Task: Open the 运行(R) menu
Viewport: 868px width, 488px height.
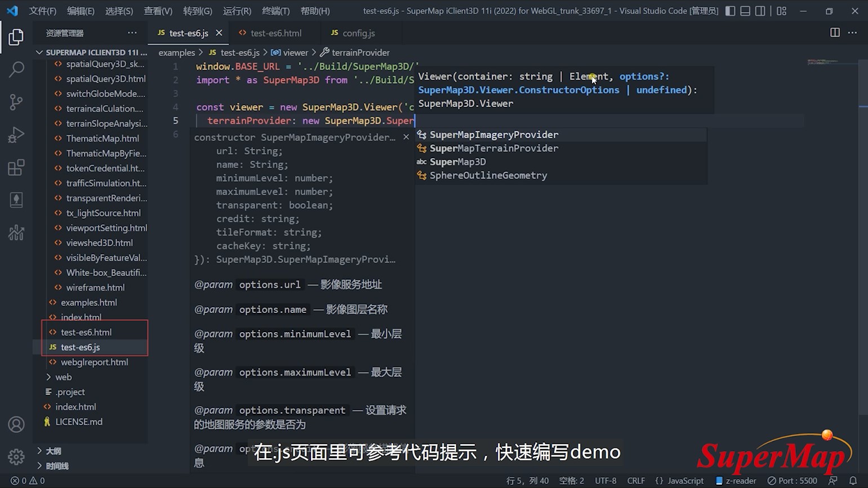Action: pos(237,11)
